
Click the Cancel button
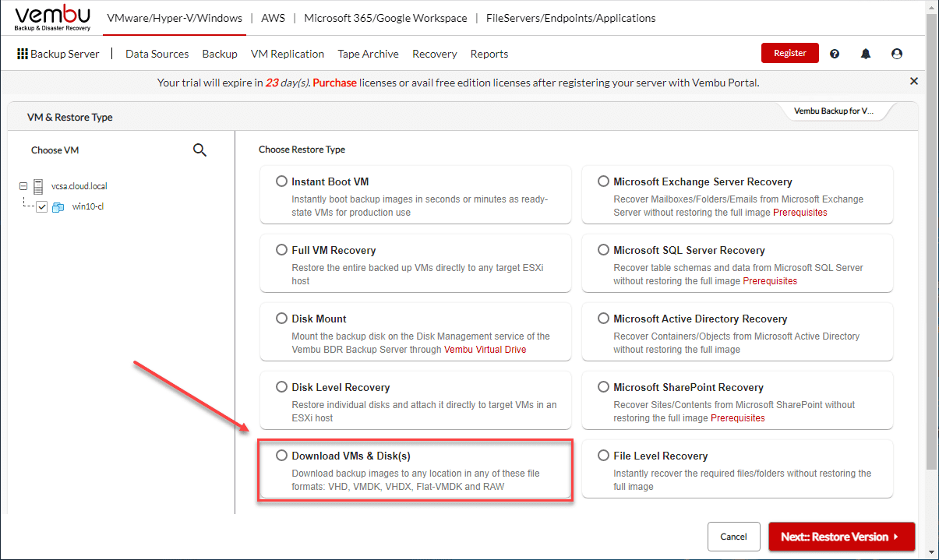(x=733, y=537)
